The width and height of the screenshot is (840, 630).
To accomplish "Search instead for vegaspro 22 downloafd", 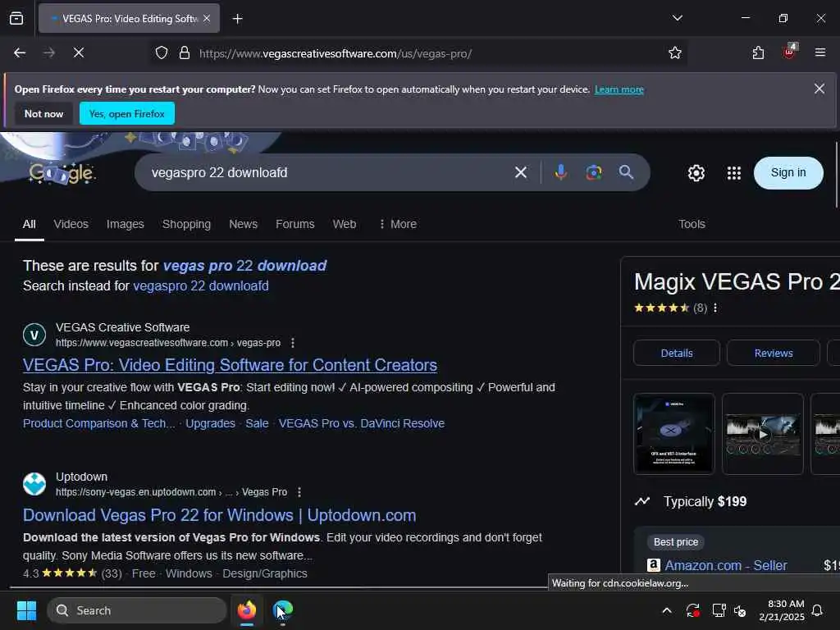I will pos(201,286).
